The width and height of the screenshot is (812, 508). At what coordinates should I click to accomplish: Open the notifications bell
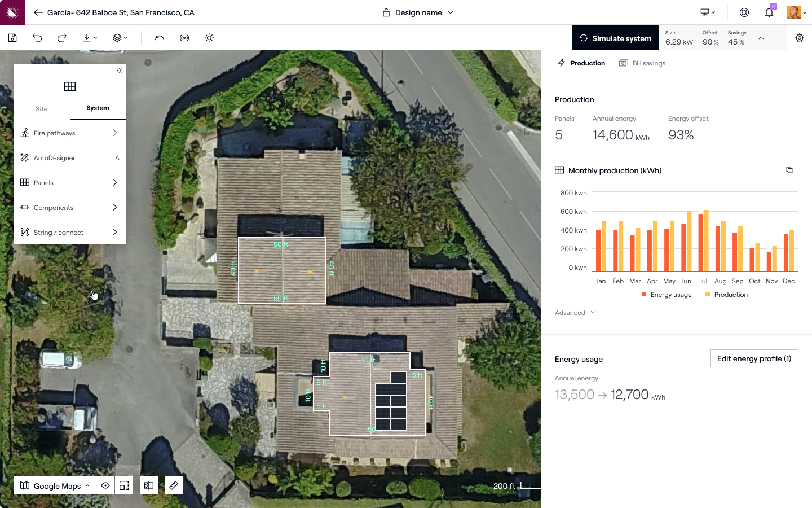pyautogui.click(x=769, y=12)
